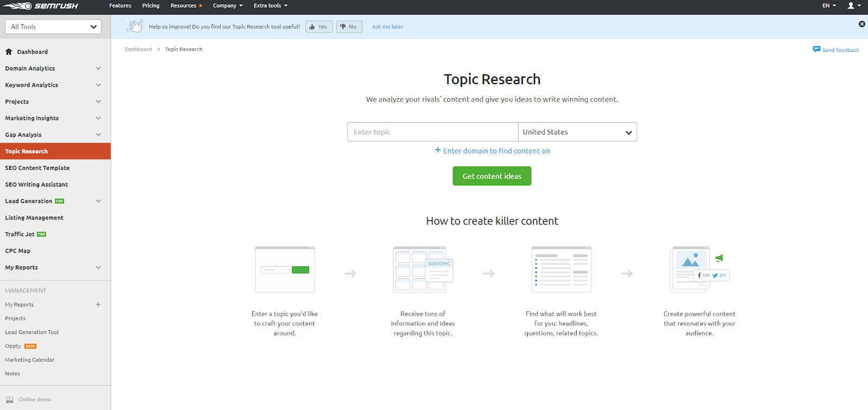Open the All Tools dropdown

(x=53, y=27)
